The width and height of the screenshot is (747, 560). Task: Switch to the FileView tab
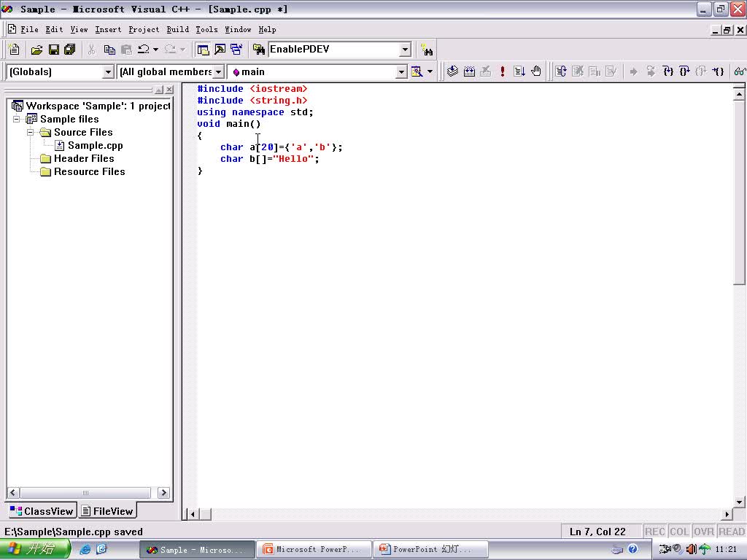pos(108,511)
